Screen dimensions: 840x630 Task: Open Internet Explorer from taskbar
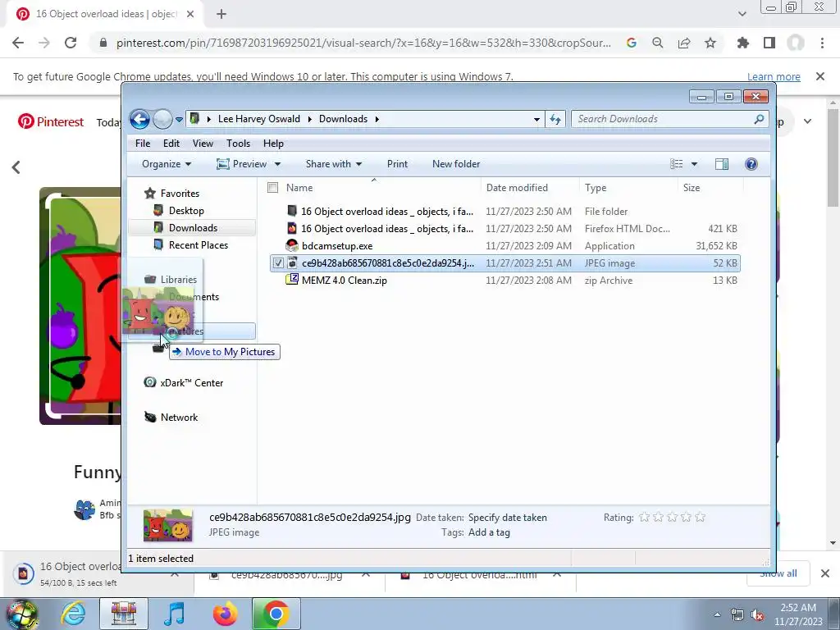coord(74,614)
